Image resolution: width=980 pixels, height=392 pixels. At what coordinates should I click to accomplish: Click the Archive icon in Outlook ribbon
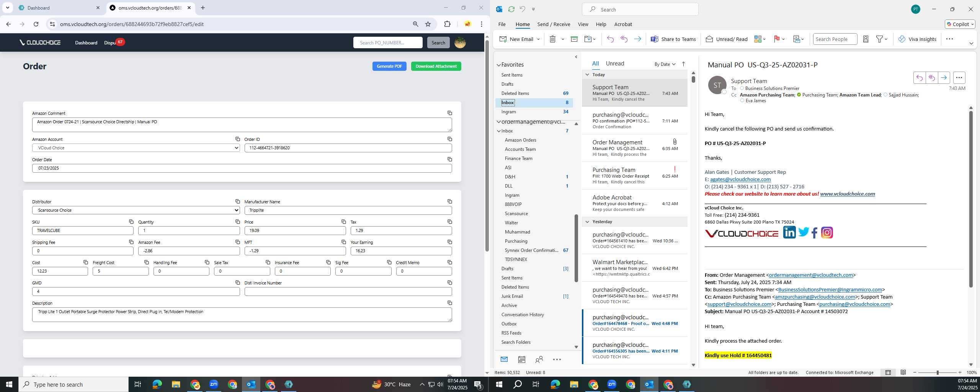pyautogui.click(x=574, y=39)
